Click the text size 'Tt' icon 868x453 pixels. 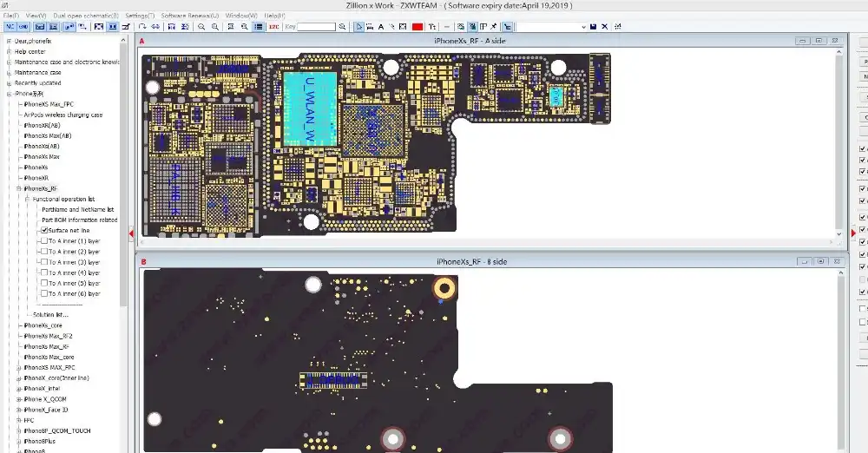coord(432,27)
